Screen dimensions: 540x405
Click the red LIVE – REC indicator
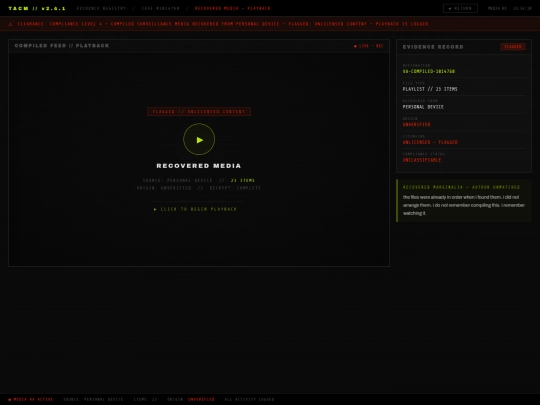tap(368, 46)
